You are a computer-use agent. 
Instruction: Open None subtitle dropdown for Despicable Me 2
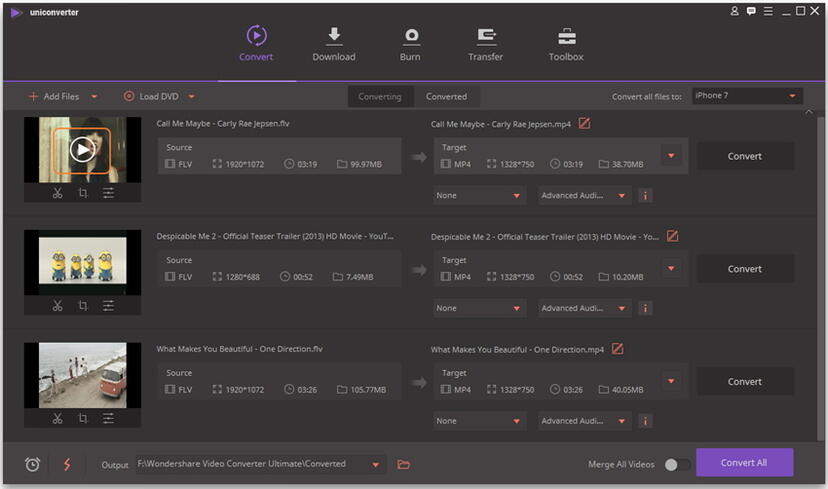(479, 308)
